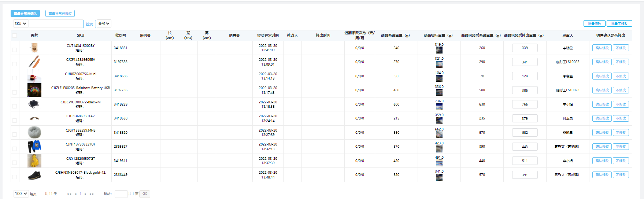Go to first page with << arrow

pyautogui.click(x=69, y=194)
